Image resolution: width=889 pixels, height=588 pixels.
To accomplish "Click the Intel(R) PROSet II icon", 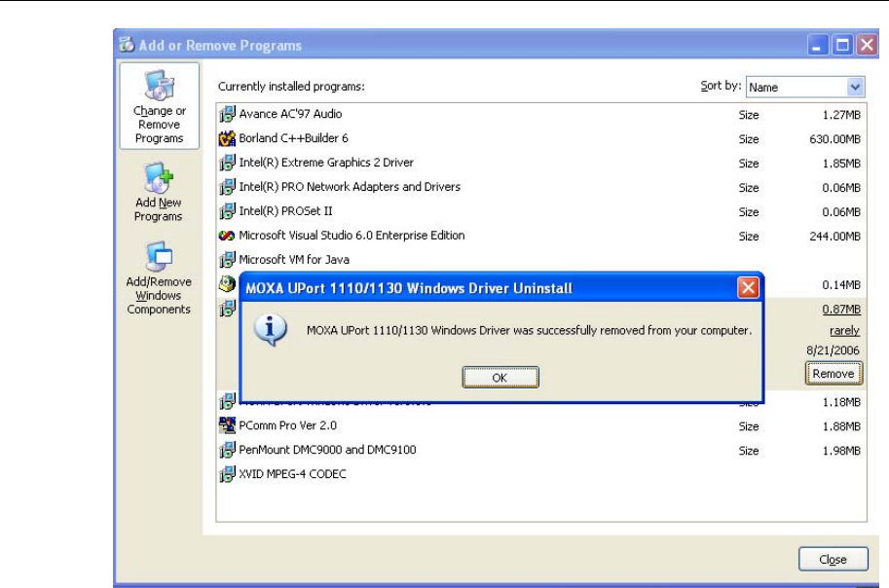I will pos(227,211).
